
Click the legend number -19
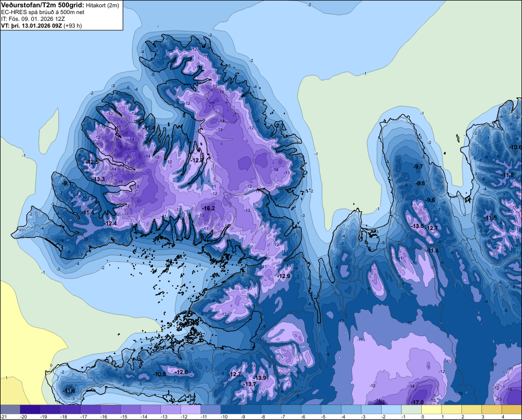click(43, 417)
